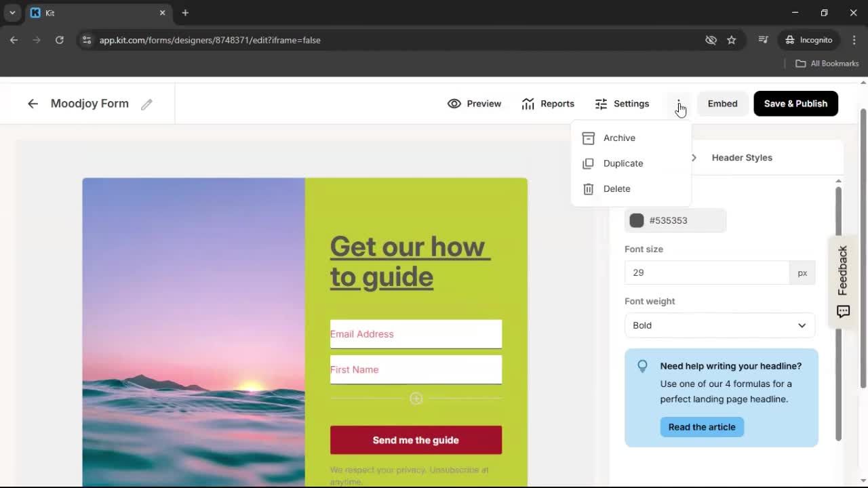Click the plus icon to add a form field
The image size is (868, 488).
click(416, 399)
